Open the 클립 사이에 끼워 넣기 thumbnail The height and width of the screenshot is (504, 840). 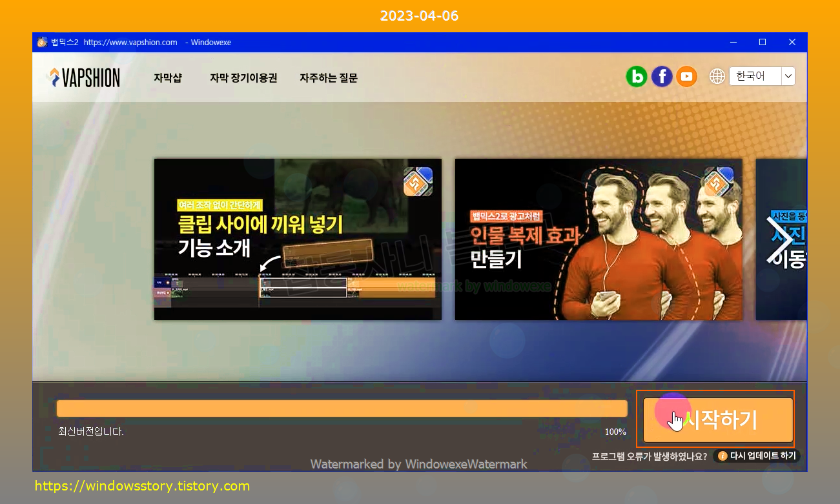(298, 239)
